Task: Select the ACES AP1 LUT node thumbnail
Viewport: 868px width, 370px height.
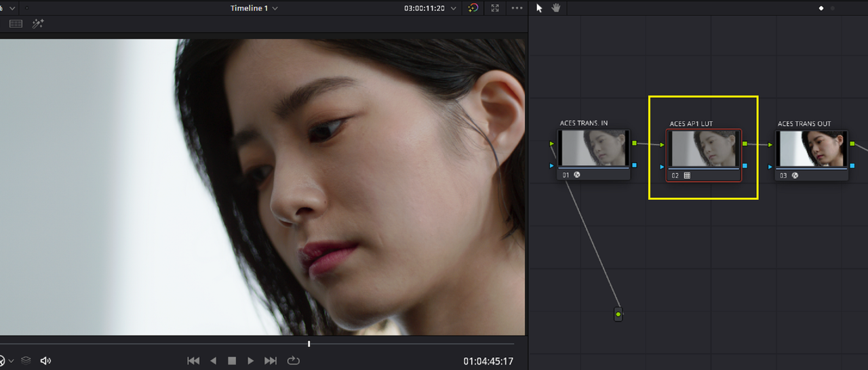Action: [704, 148]
